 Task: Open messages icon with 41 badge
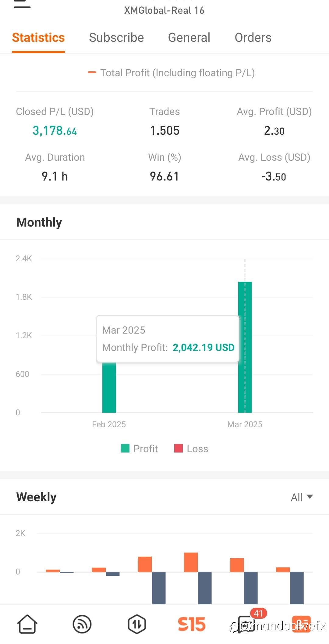coord(247,623)
